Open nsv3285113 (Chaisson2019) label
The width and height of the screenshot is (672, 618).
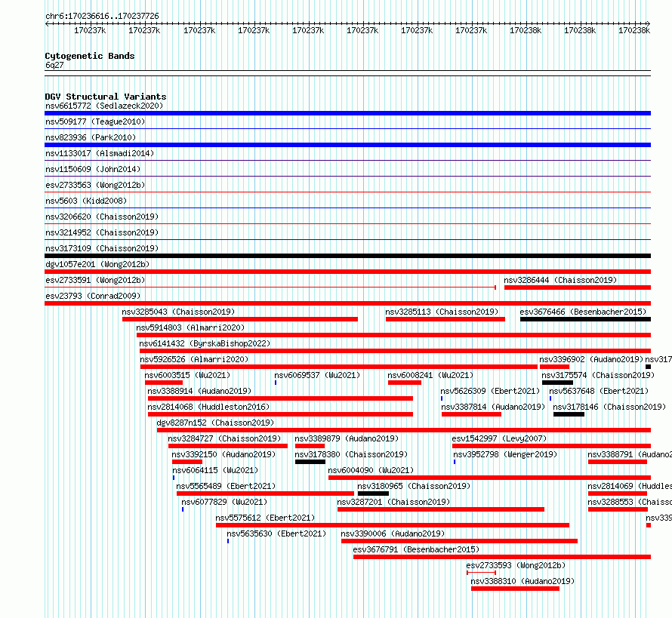click(x=442, y=312)
